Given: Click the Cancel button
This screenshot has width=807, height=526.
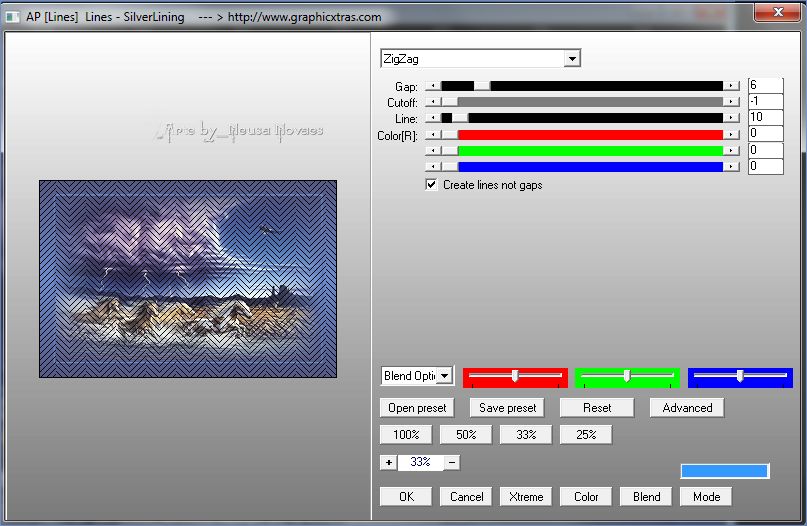Looking at the screenshot, I should (x=466, y=497).
